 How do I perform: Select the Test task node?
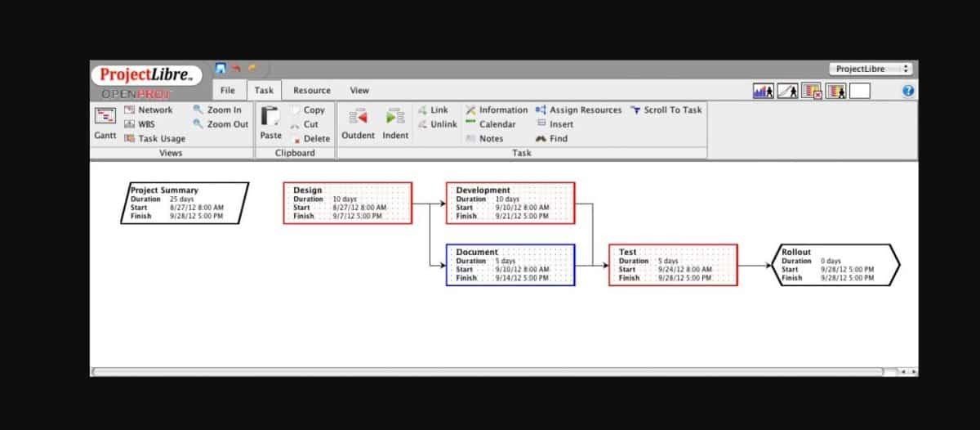pyautogui.click(x=674, y=265)
